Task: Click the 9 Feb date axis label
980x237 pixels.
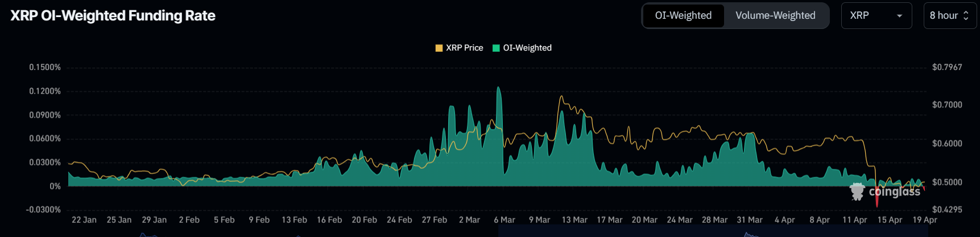Action: [x=259, y=219]
